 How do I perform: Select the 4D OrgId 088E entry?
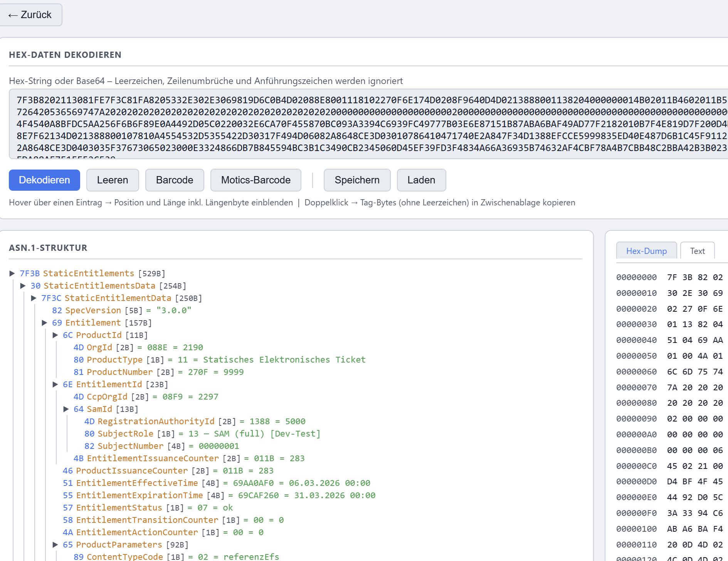[138, 347]
